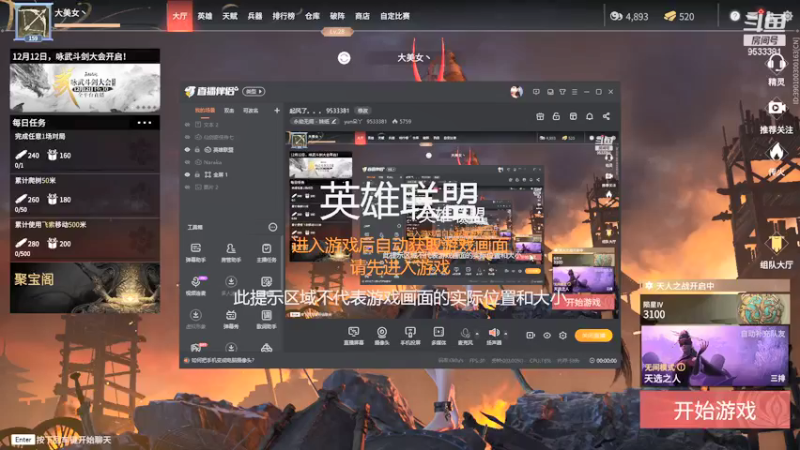
Task: Open daily tasks three-dot menu
Action: click(144, 123)
